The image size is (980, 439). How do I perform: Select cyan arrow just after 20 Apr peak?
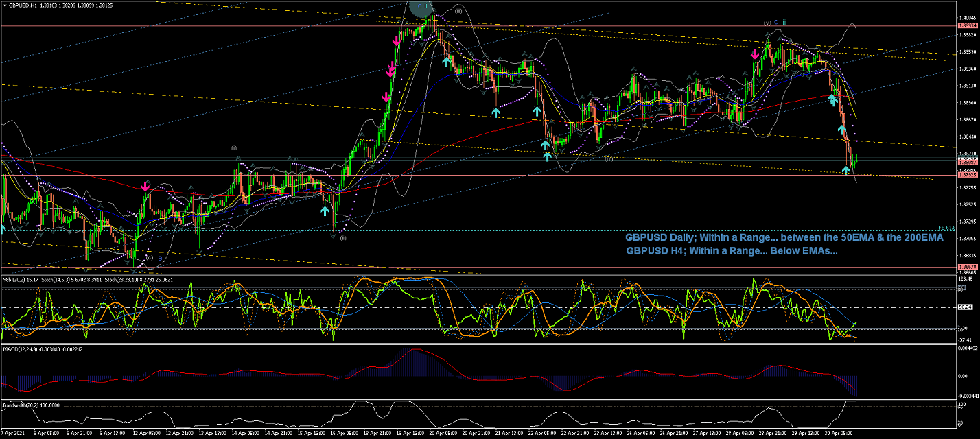point(446,62)
